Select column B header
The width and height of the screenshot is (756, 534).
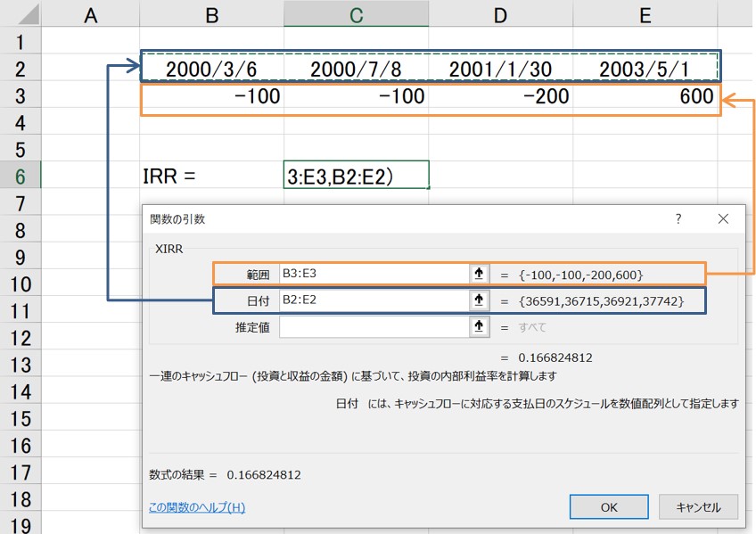(x=211, y=13)
